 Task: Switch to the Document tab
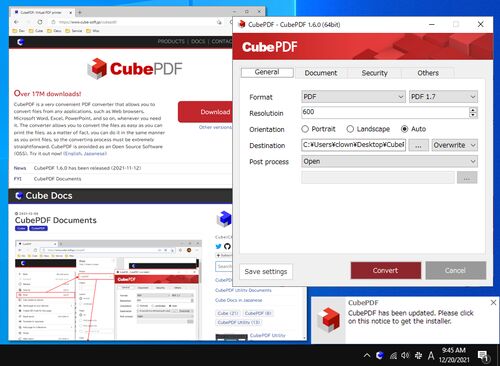[x=321, y=73]
